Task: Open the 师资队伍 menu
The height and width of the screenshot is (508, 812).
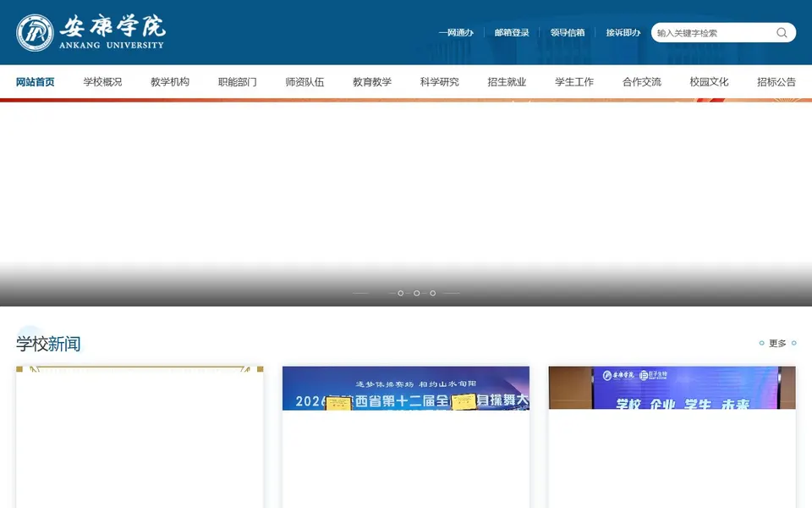Action: [x=304, y=82]
